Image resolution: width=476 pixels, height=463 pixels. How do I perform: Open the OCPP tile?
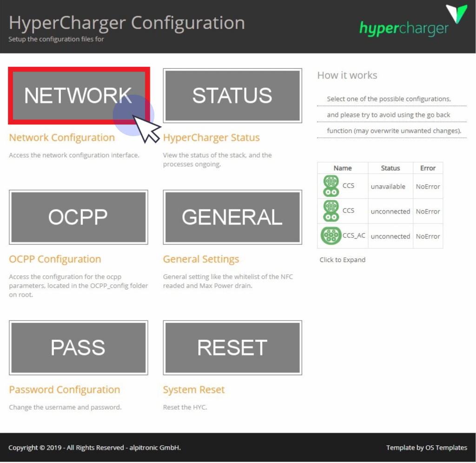point(79,217)
